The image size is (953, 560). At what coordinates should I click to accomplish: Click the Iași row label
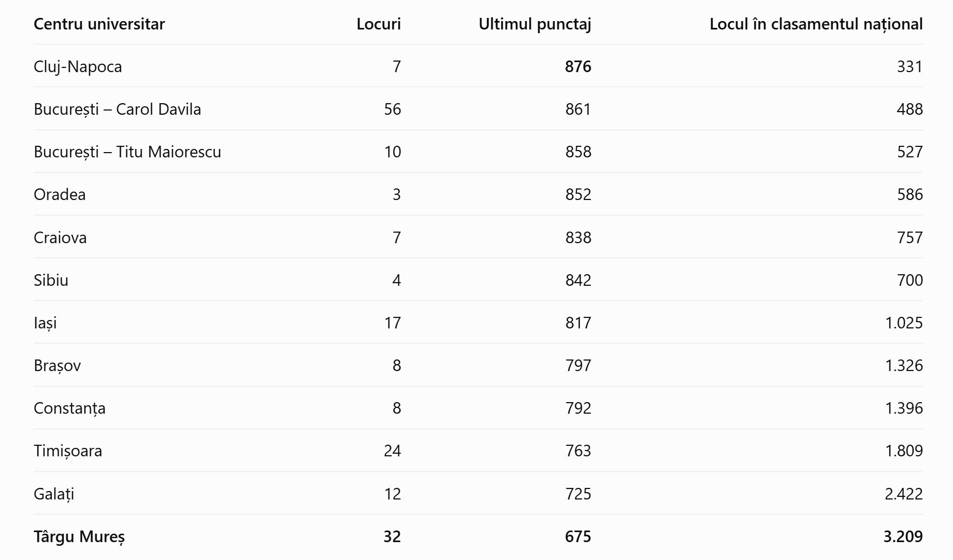coord(45,323)
